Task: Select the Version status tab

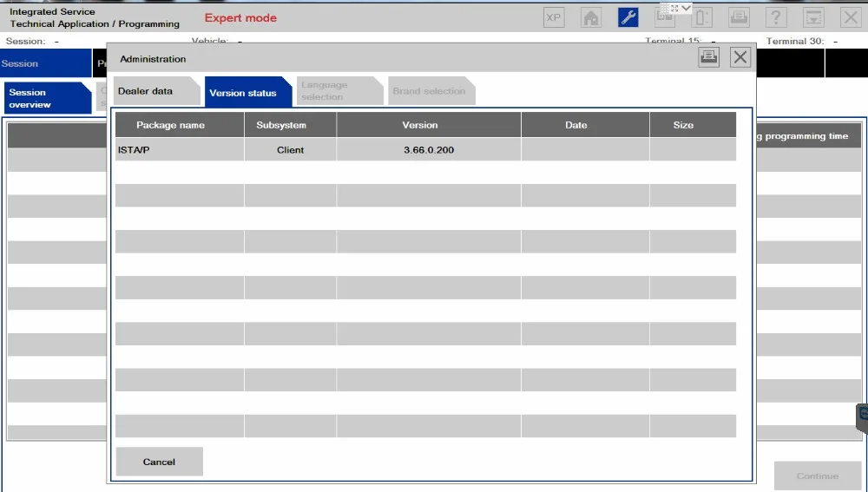Action: [x=247, y=93]
